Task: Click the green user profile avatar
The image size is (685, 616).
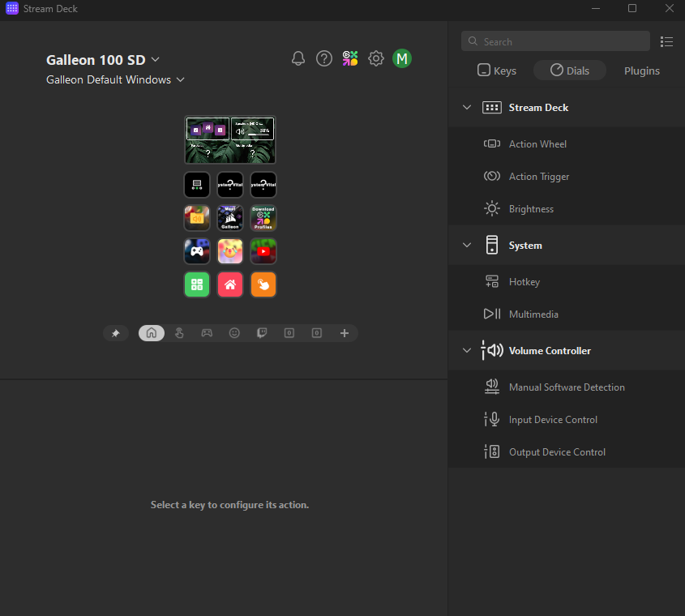Action: 402,58
